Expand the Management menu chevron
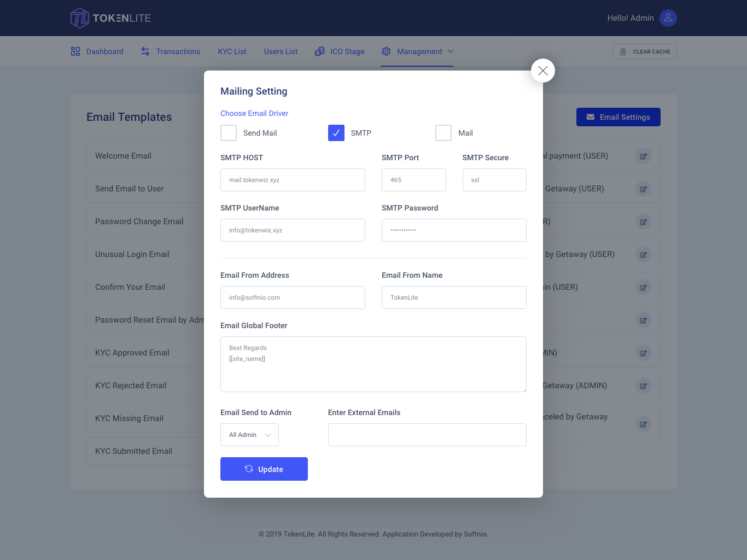 coord(451,51)
